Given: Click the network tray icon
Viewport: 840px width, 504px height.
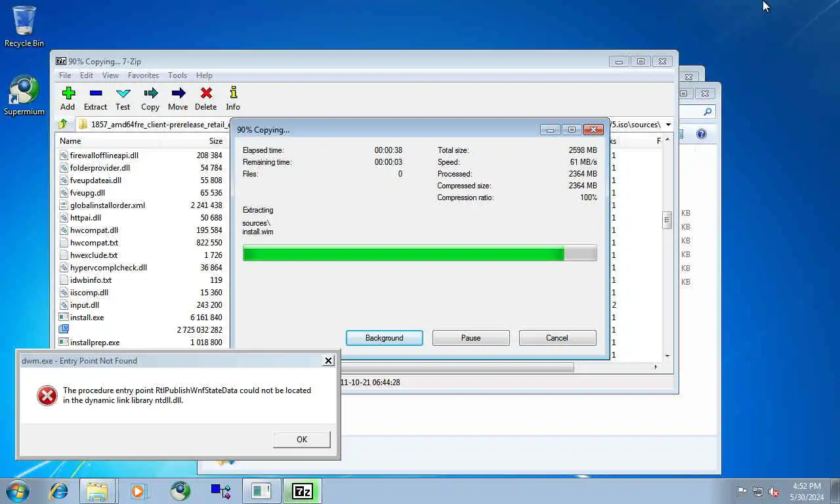Looking at the screenshot, I should [758, 492].
